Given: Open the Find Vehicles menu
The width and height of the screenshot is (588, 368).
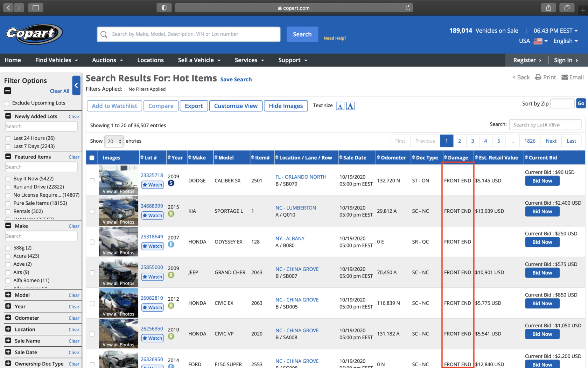Looking at the screenshot, I should [x=56, y=60].
